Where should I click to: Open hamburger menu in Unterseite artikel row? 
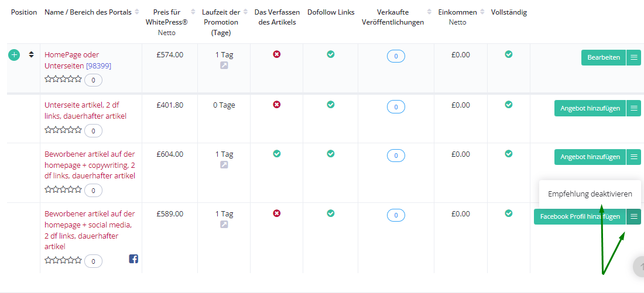pyautogui.click(x=633, y=108)
